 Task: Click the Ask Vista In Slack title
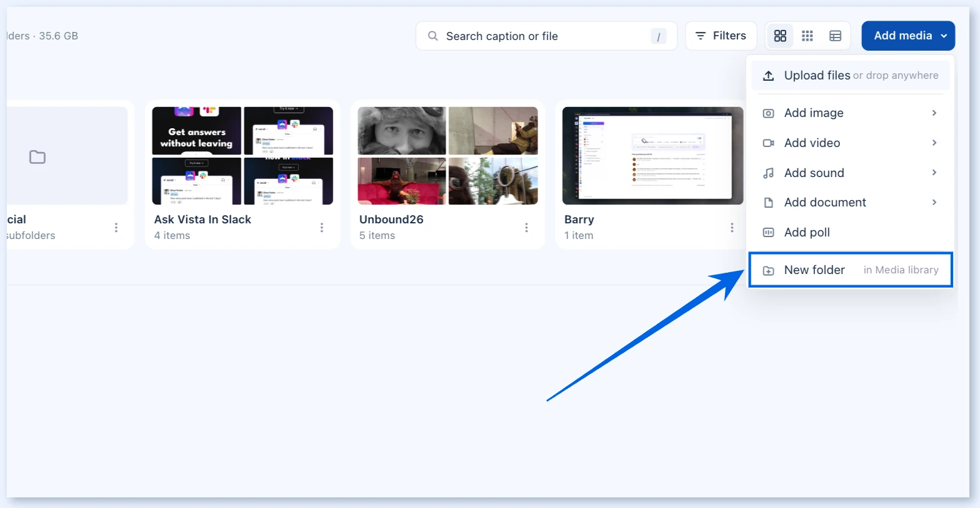(x=202, y=220)
